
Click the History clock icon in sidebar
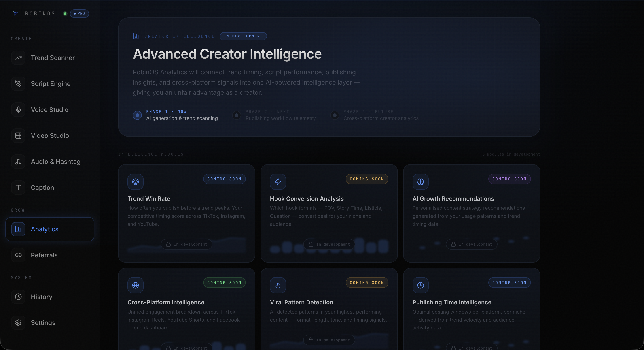pyautogui.click(x=18, y=297)
